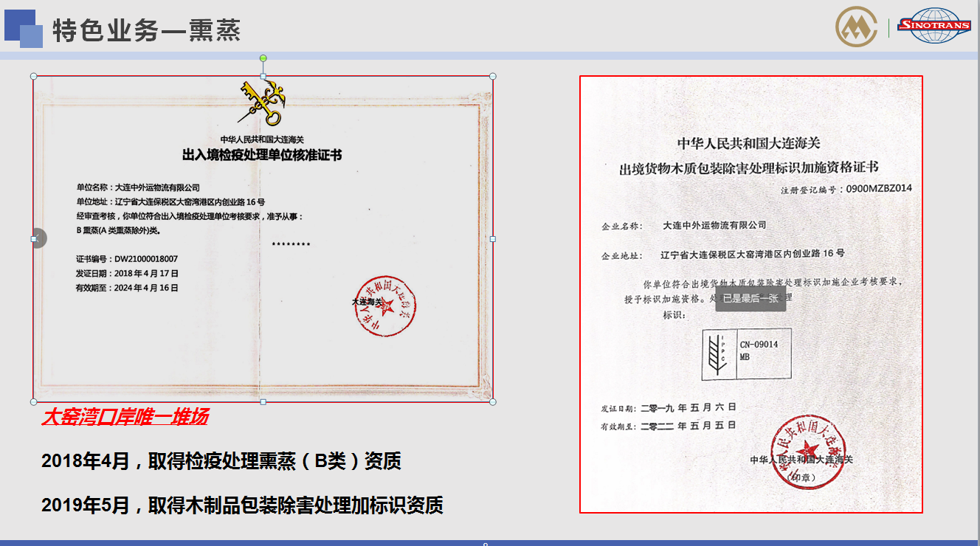Image resolution: width=980 pixels, height=546 pixels.
Task: Click the green rotation handle above selected certificate
Action: (263, 58)
